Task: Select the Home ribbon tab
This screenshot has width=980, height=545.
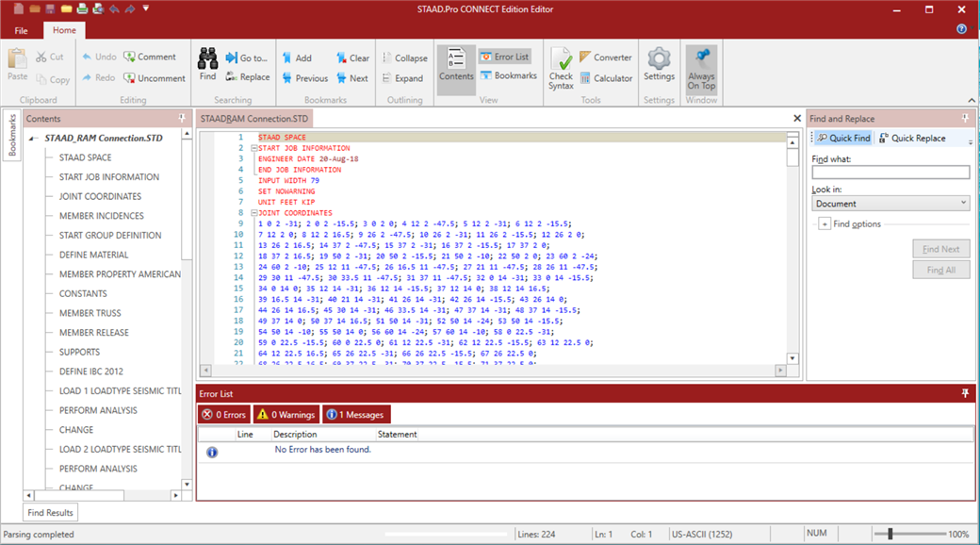Action: click(x=64, y=30)
